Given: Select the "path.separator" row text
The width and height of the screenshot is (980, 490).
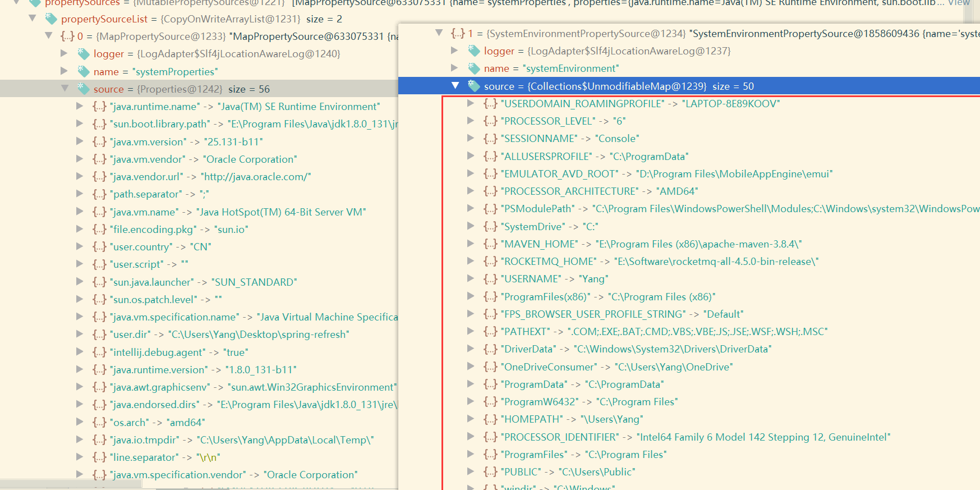Looking at the screenshot, I should pyautogui.click(x=159, y=194).
